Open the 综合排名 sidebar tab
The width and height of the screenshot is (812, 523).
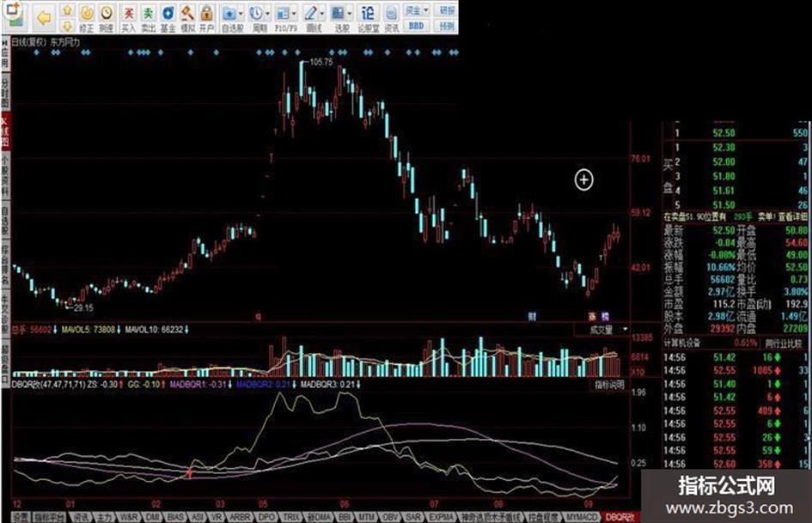point(4,265)
